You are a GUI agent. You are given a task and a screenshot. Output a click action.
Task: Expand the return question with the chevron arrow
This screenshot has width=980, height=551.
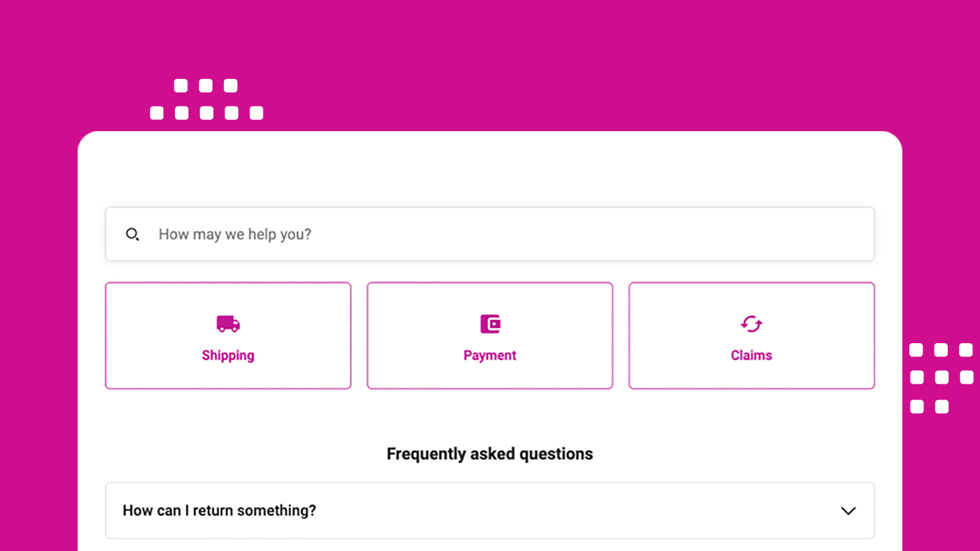coord(848,511)
